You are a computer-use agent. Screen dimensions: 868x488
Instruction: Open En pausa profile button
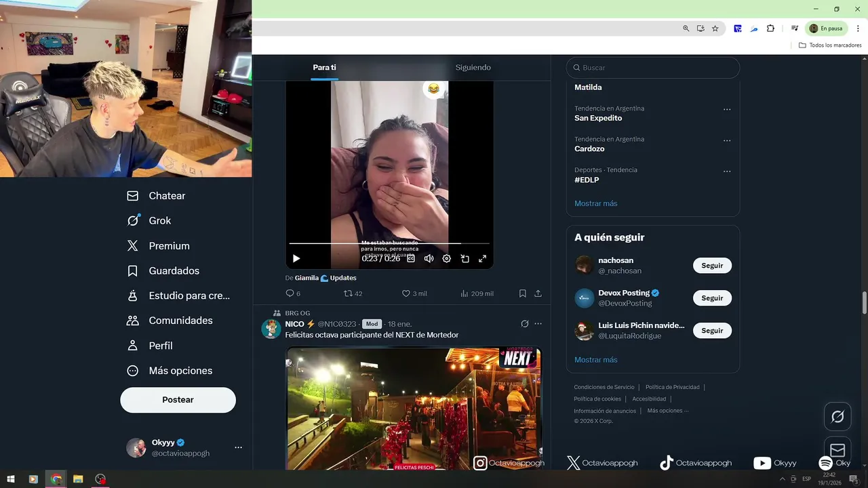click(826, 28)
